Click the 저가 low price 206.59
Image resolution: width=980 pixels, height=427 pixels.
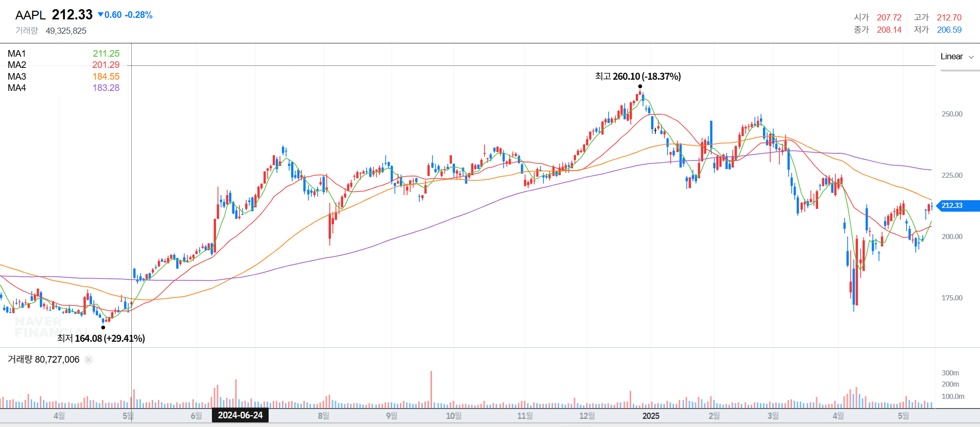pyautogui.click(x=949, y=30)
